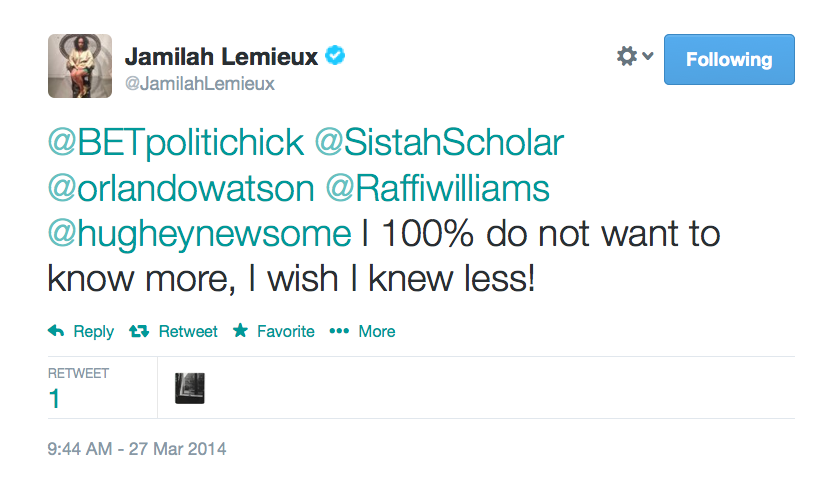This screenshot has height=498, width=833.
Task: Click the Retweet text label
Action: pyautogui.click(x=188, y=331)
